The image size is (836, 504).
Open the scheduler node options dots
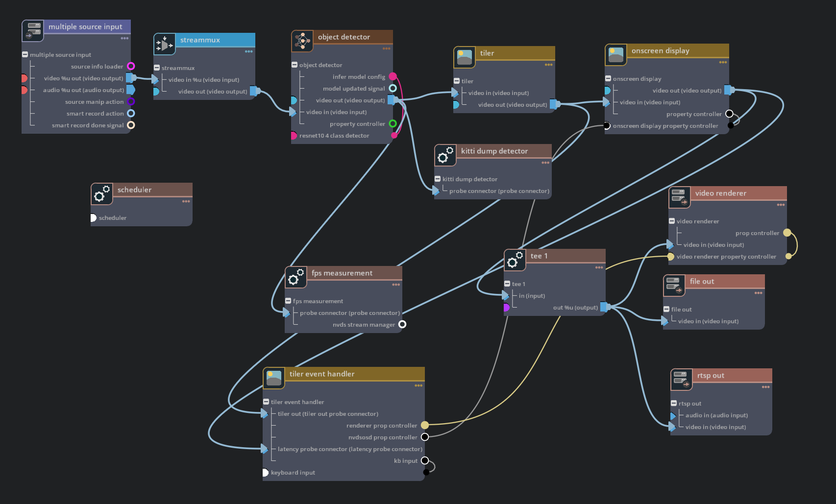click(186, 201)
